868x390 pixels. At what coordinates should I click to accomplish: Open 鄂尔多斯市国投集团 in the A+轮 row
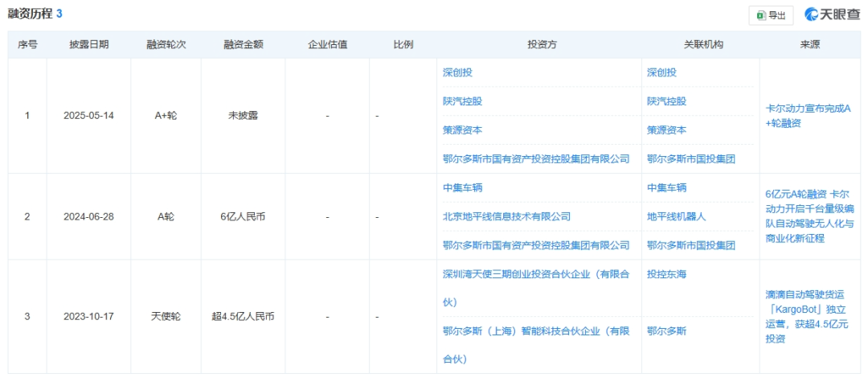690,159
